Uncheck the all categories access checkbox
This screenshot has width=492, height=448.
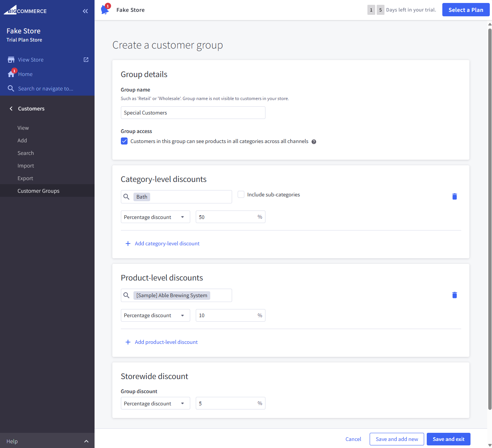pyautogui.click(x=124, y=141)
